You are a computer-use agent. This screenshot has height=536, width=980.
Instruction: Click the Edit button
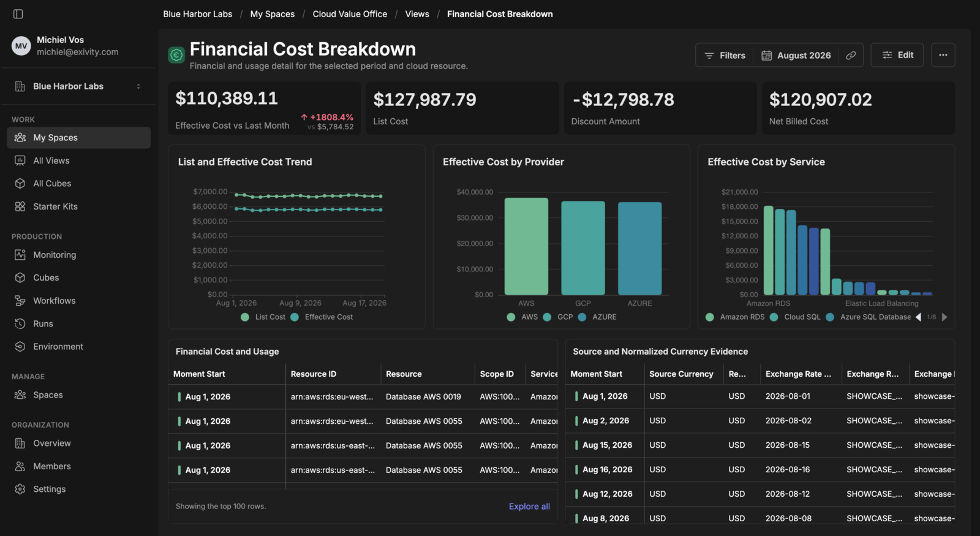coord(897,55)
